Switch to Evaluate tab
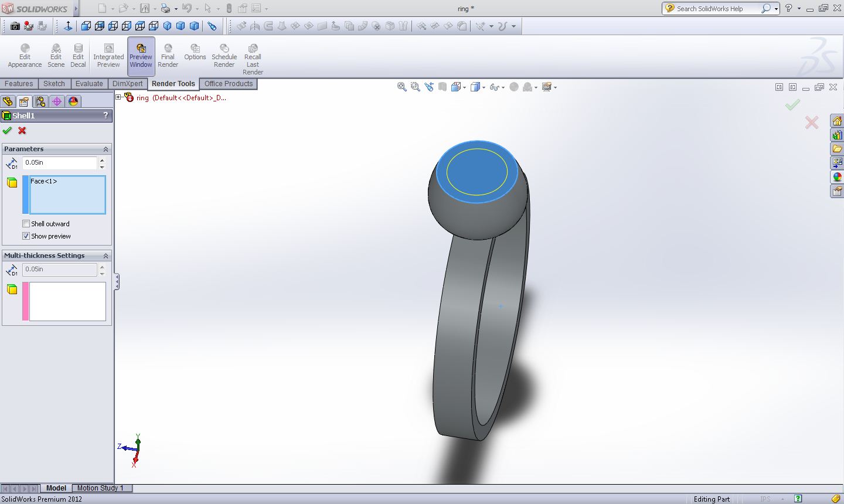This screenshot has width=844, height=504. pos(89,84)
